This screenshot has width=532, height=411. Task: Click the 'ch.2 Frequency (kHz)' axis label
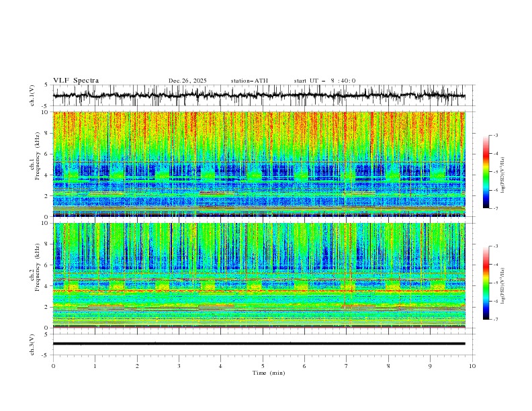(x=35, y=266)
